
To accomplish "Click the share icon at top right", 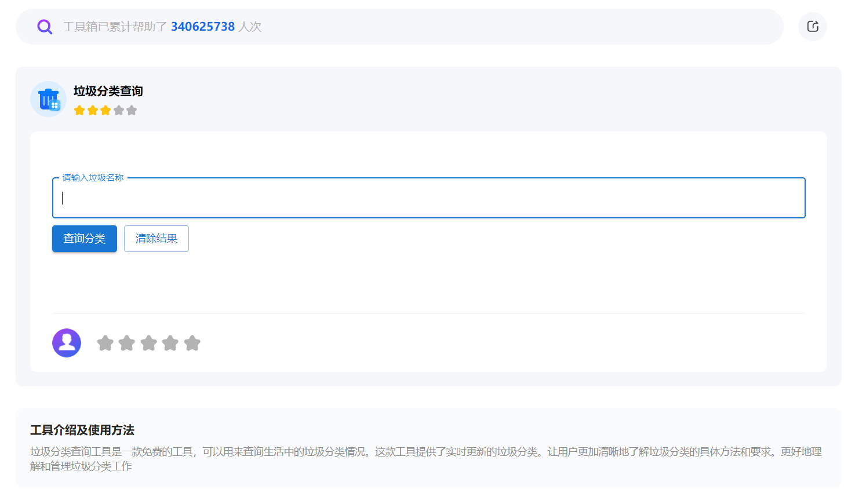I will pyautogui.click(x=812, y=27).
